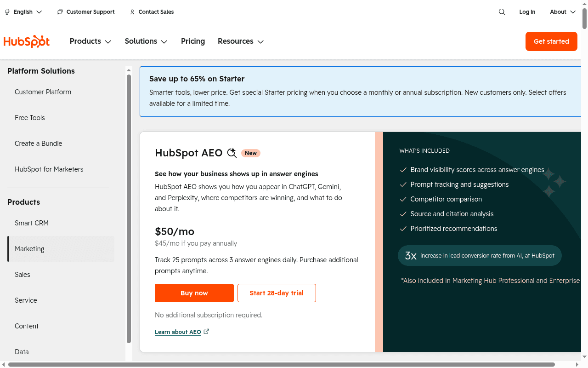
Task: Expand the Solutions navigation menu
Action: (146, 41)
